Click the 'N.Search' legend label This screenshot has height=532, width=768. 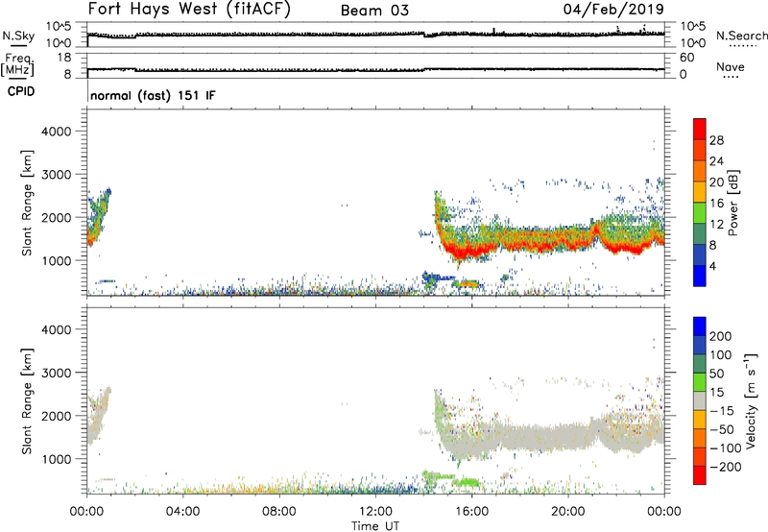click(741, 36)
